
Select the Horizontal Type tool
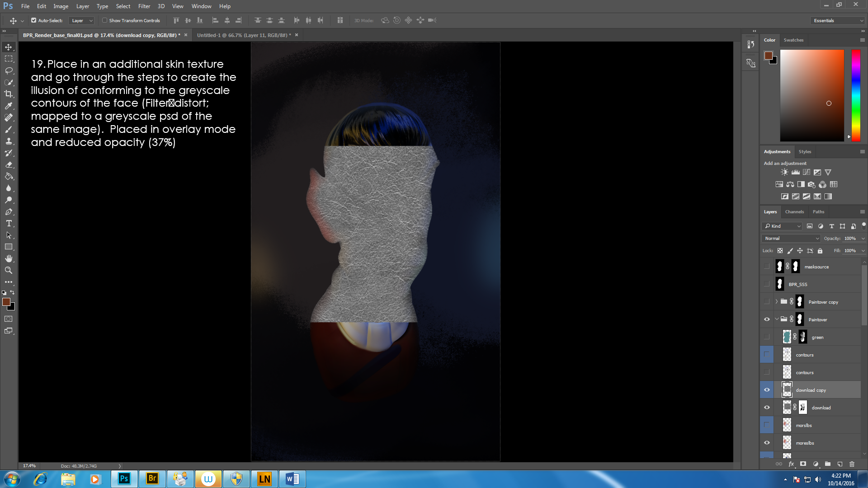tap(9, 223)
